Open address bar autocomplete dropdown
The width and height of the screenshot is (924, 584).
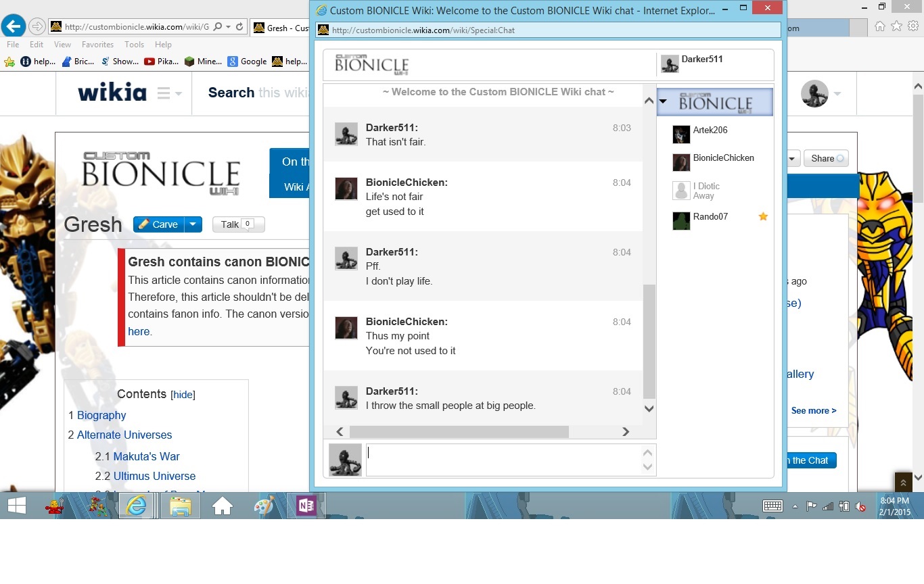click(x=229, y=27)
